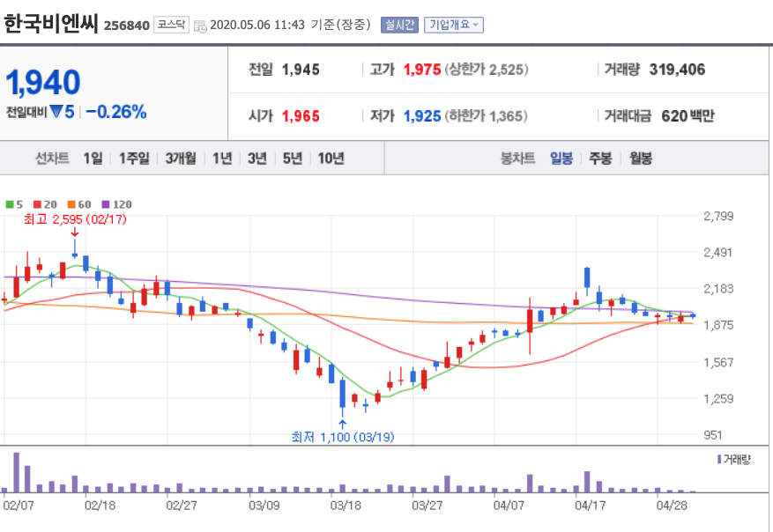773x532 pixels.
Task: Open the 기업개요 dropdown
Action: click(x=454, y=25)
